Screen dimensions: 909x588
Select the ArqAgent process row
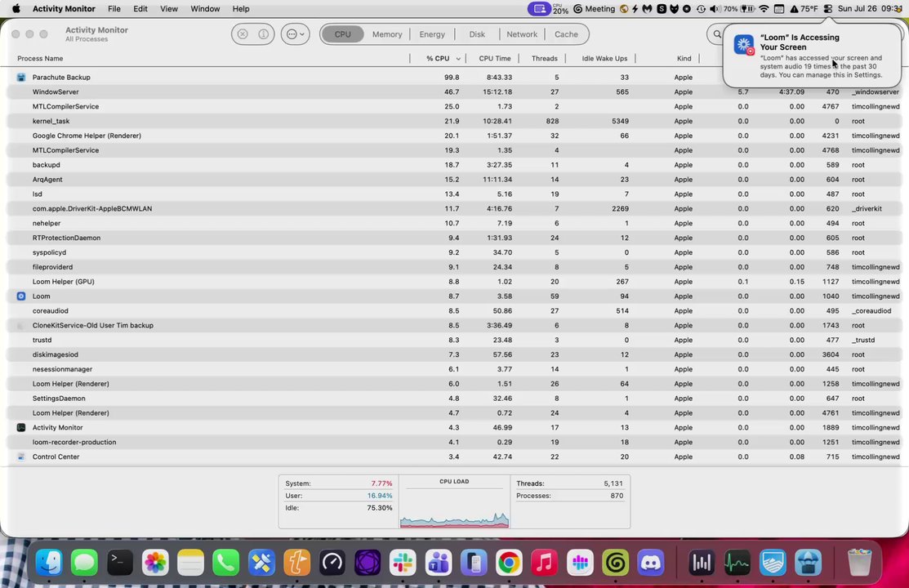click(x=454, y=179)
